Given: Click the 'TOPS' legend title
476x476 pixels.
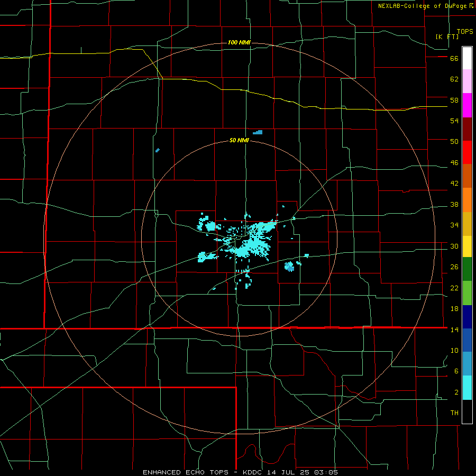Looking at the screenshot, I should click(465, 32).
